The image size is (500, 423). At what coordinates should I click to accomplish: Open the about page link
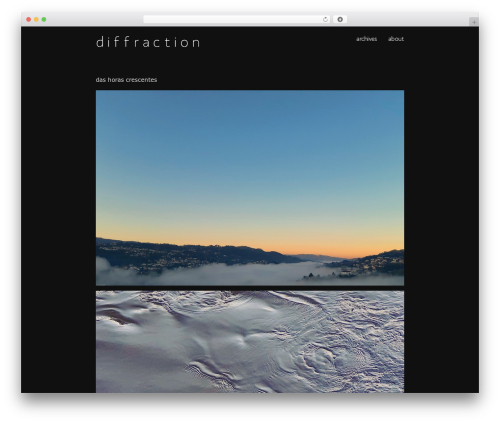tap(396, 39)
